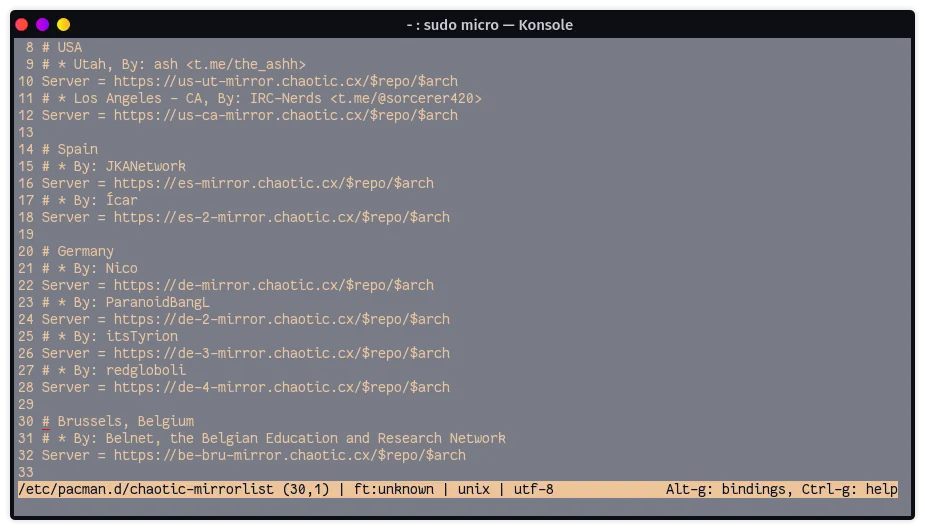The width and height of the screenshot is (925, 530).
Task: Click the Los Angeles IRC-Nerds comment line
Action: (x=261, y=99)
